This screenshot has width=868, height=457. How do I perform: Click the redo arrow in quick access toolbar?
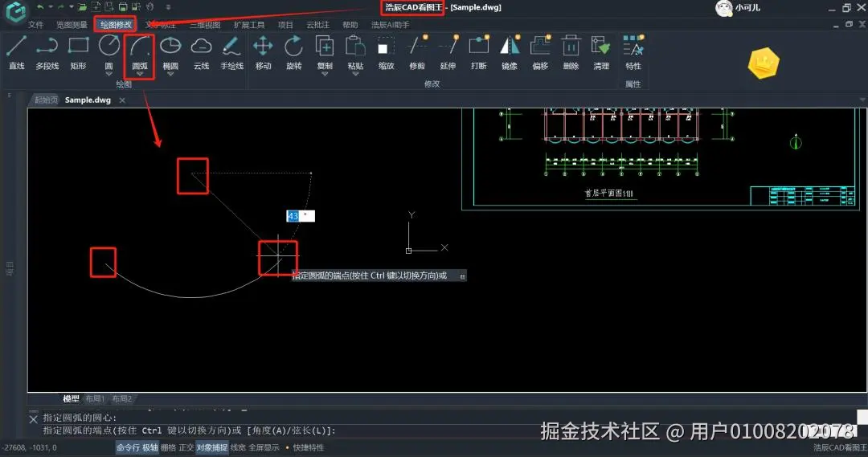(61, 7)
